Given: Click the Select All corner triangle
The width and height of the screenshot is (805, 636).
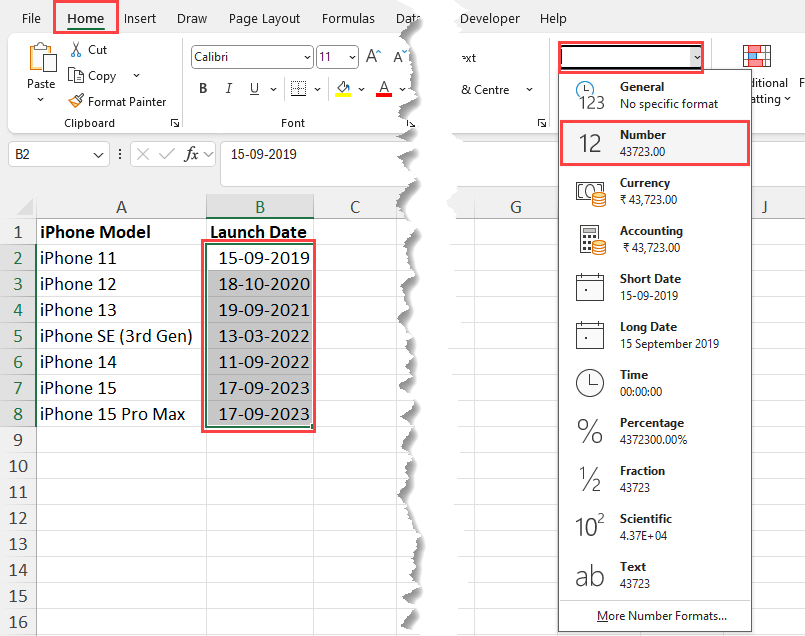Looking at the screenshot, I should click(25, 207).
